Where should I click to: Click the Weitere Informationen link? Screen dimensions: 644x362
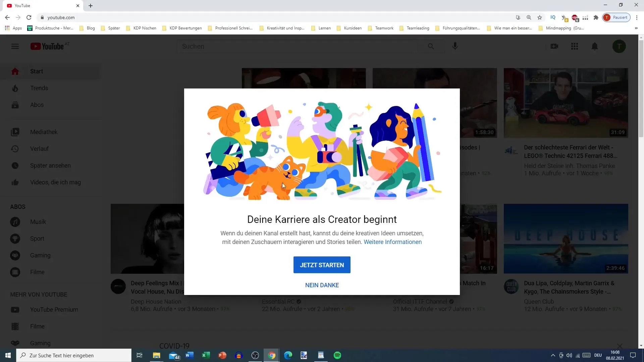coord(393,242)
